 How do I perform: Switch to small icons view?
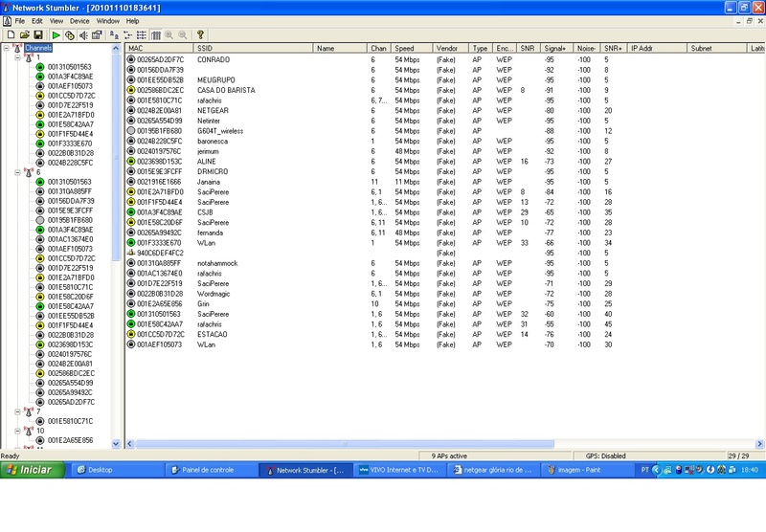click(x=127, y=34)
